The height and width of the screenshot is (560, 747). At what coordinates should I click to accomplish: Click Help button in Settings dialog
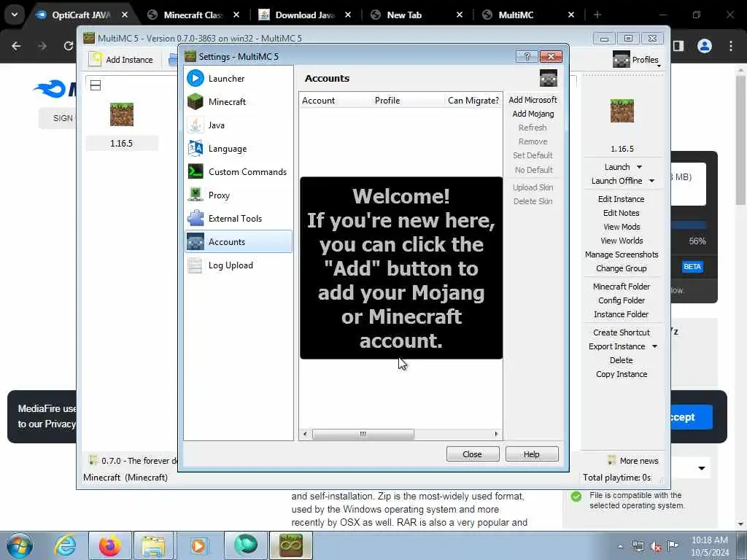pos(532,454)
